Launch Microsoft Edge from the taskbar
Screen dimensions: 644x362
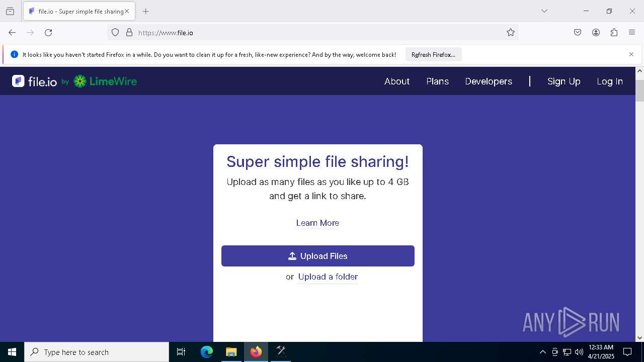[207, 352]
